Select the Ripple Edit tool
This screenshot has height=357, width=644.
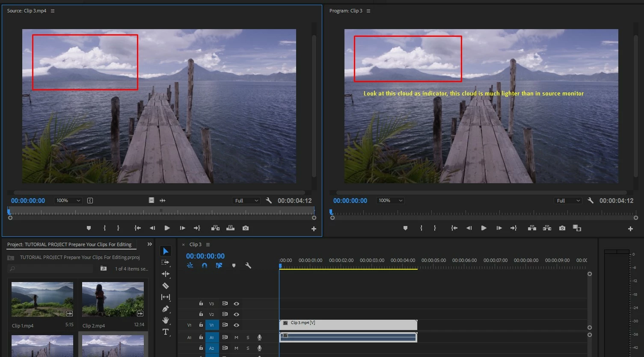point(166,274)
